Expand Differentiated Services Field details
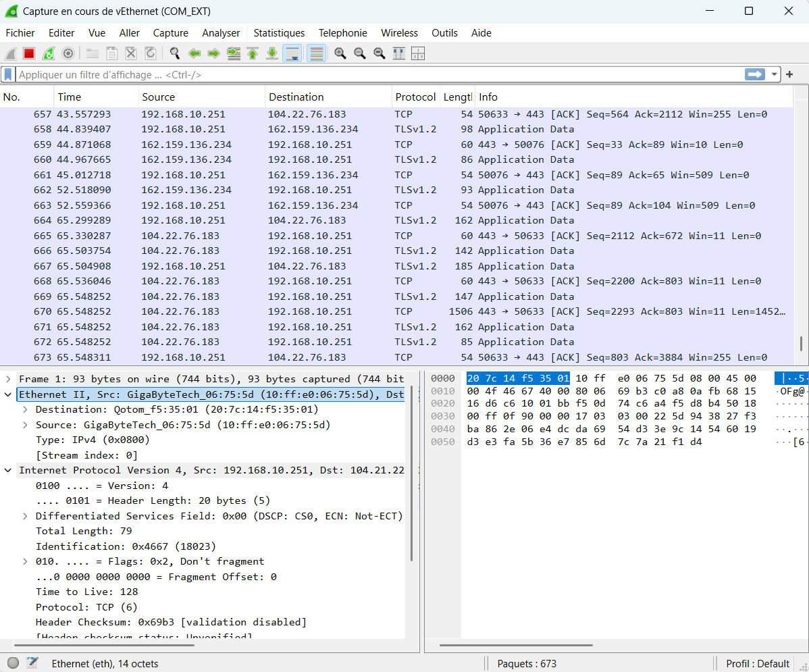 click(x=25, y=516)
